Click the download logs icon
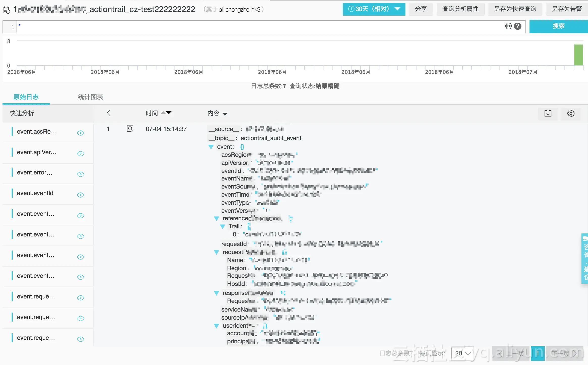The height and width of the screenshot is (365, 588). (548, 113)
